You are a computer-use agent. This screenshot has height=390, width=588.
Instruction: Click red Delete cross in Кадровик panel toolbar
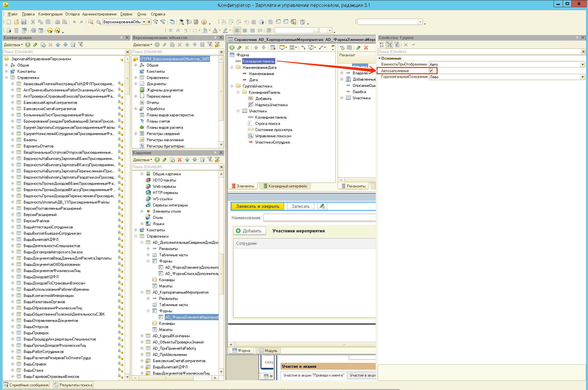179,160
